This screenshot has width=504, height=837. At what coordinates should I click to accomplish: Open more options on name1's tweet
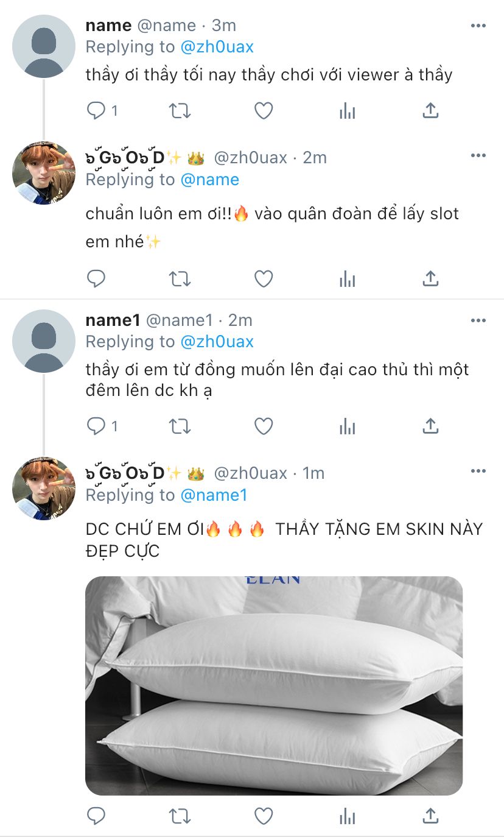coord(478,320)
